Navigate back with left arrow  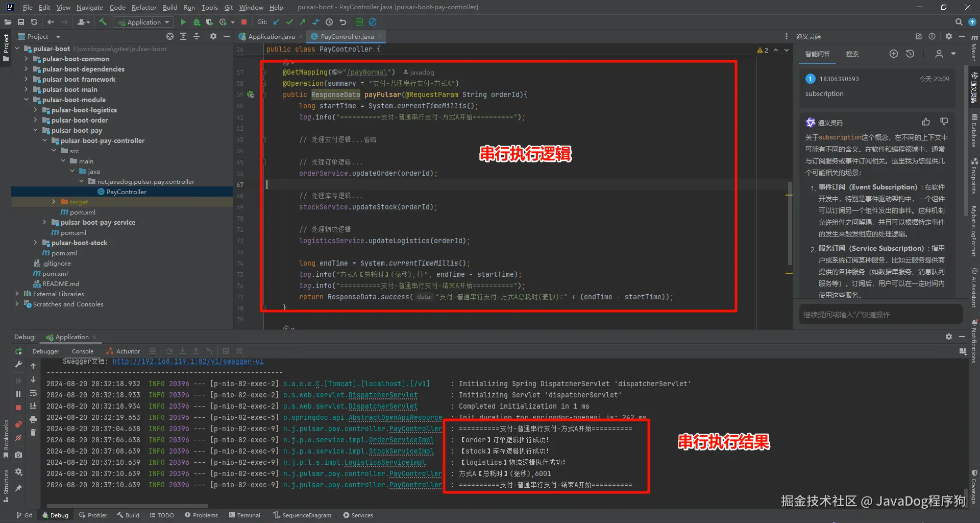(51, 22)
